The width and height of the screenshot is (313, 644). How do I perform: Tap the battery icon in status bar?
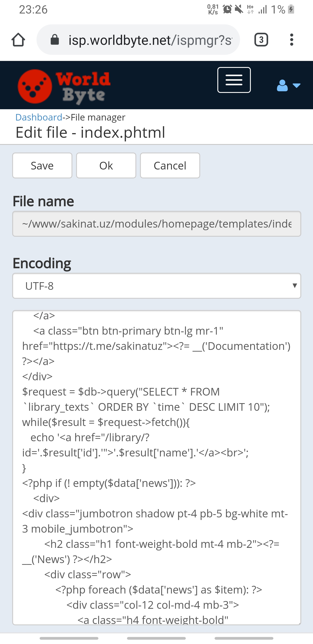click(x=291, y=10)
